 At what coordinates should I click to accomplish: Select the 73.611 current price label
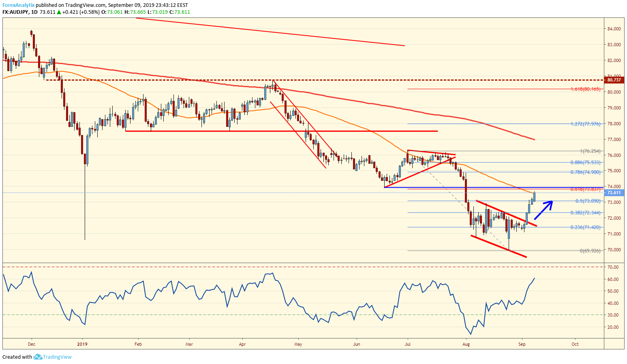(614, 193)
